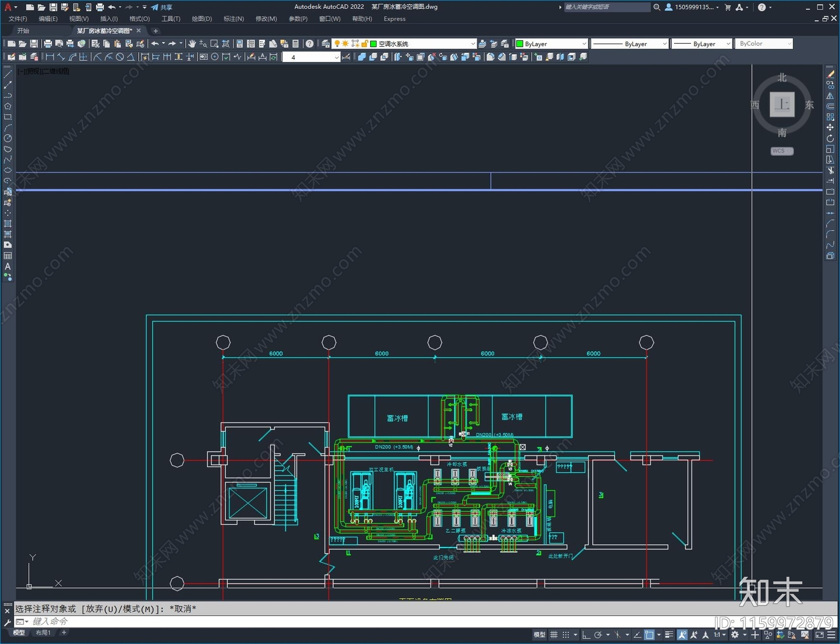Click the Workspace switching gear icon

735,635
